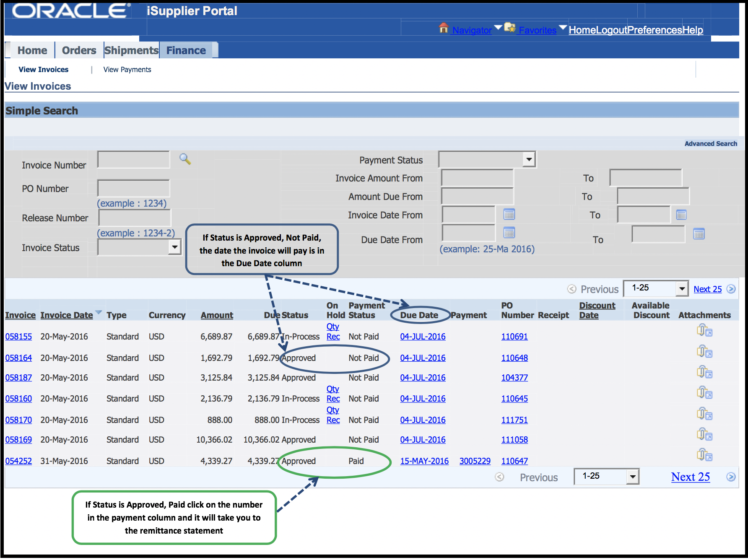Open attachments icon for invoice 058155
This screenshot has width=748, height=560.
click(x=704, y=331)
